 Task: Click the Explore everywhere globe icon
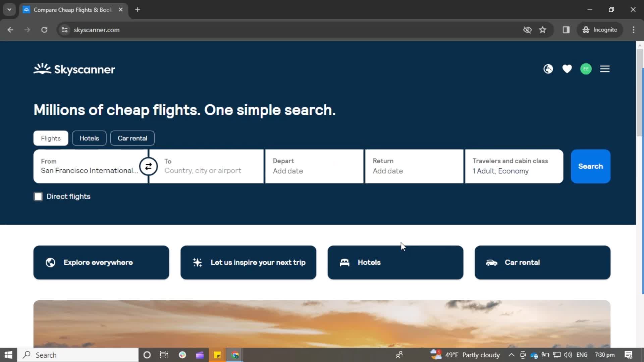[x=50, y=262]
